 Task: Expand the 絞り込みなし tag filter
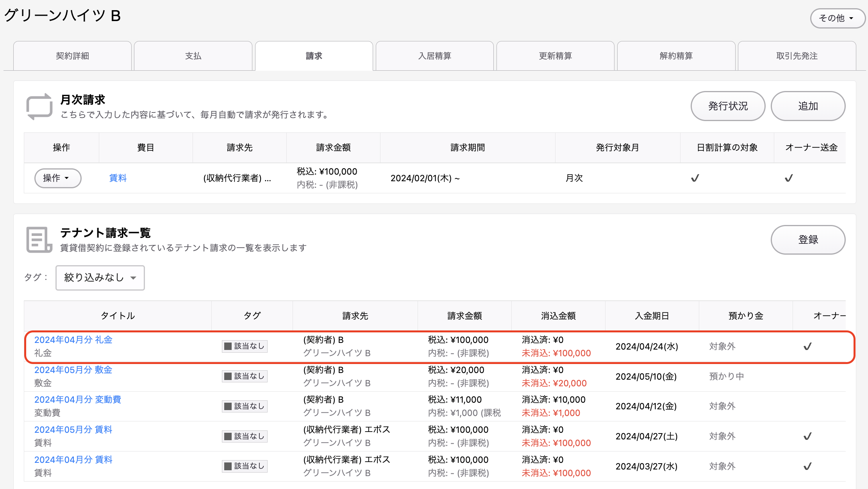pos(100,278)
